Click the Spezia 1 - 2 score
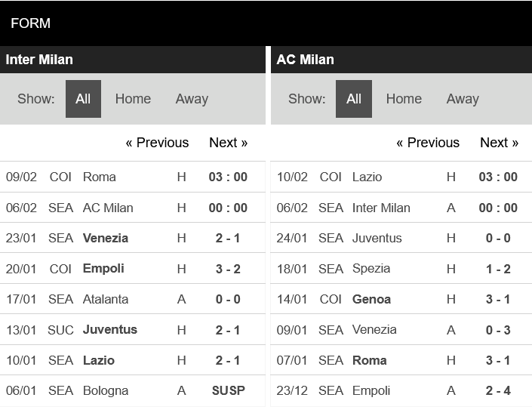The width and height of the screenshot is (532, 413). tap(498, 269)
